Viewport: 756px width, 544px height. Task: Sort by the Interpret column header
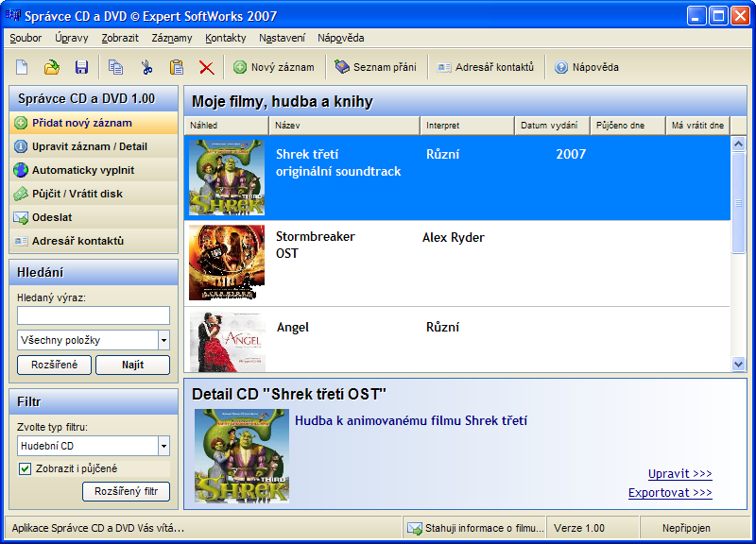click(x=467, y=126)
